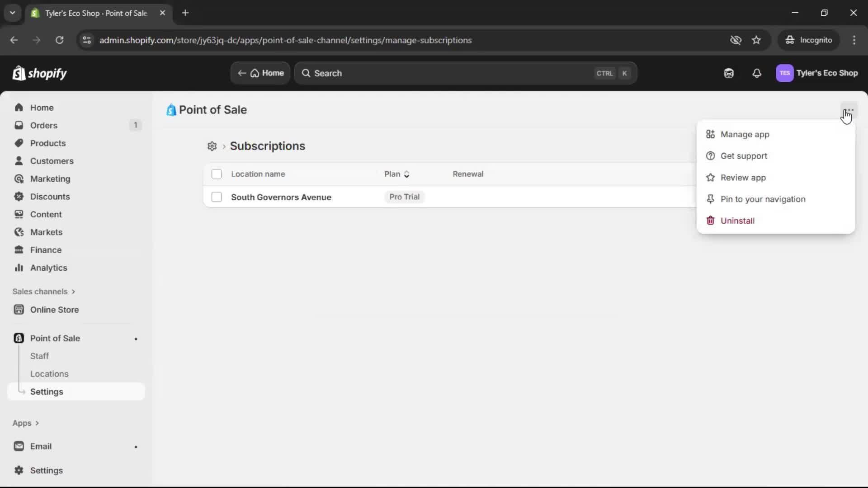Viewport: 868px width, 488px height.
Task: Select Manage app from the menu
Action: 776,134
